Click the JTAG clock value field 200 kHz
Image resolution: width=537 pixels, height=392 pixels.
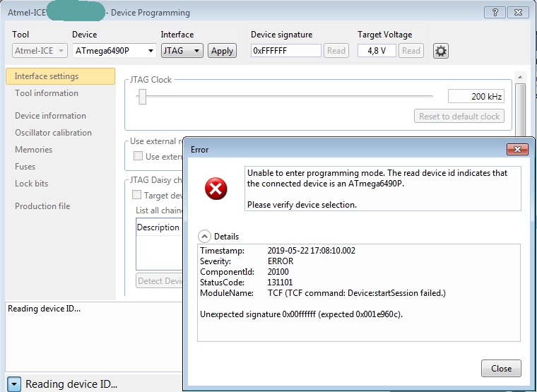pyautogui.click(x=476, y=96)
